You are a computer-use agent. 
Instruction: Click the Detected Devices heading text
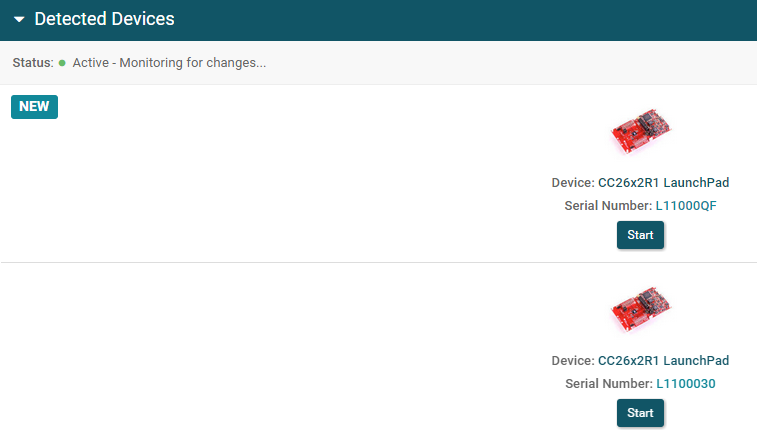click(x=104, y=19)
